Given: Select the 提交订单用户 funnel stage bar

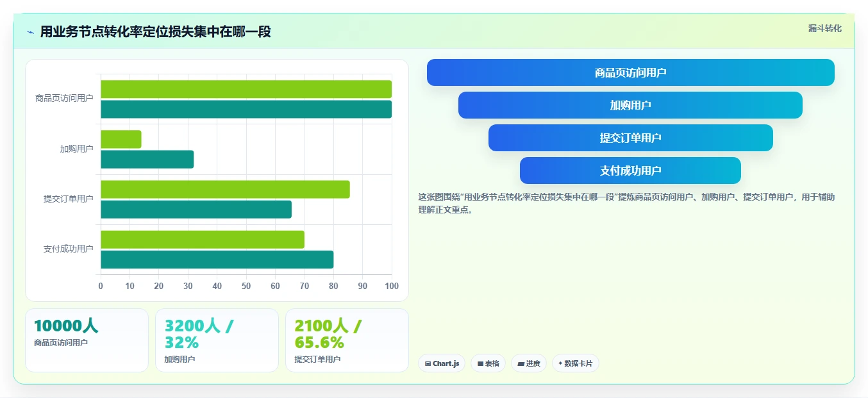Looking at the screenshot, I should point(631,138).
